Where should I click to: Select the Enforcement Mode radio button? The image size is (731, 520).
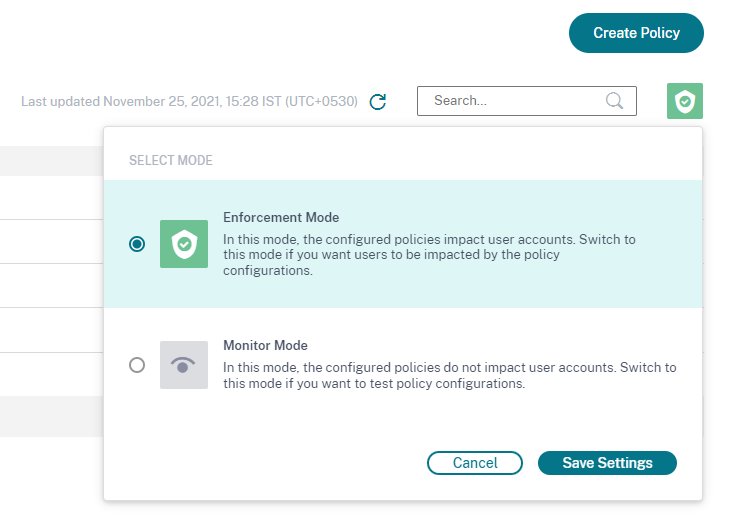[137, 243]
